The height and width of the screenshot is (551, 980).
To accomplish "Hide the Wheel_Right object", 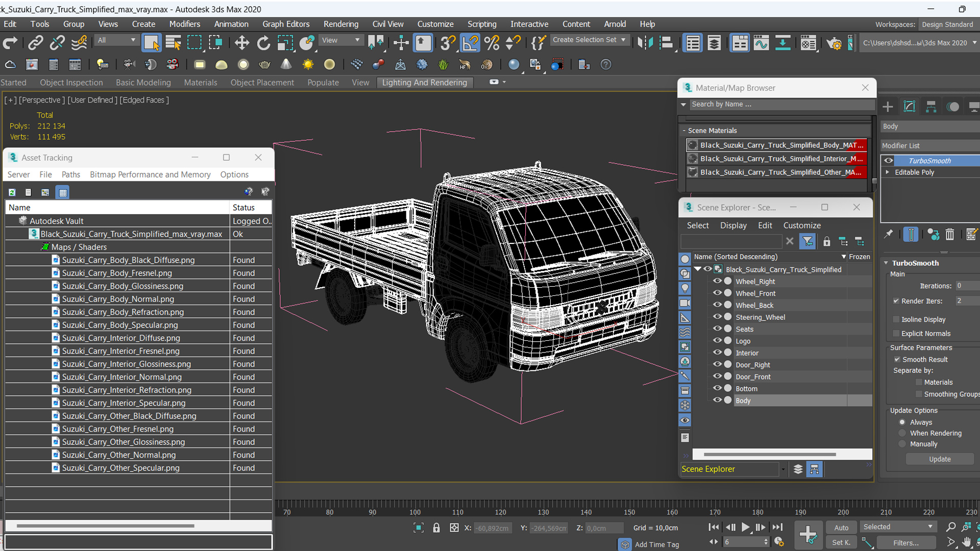I will pyautogui.click(x=717, y=281).
